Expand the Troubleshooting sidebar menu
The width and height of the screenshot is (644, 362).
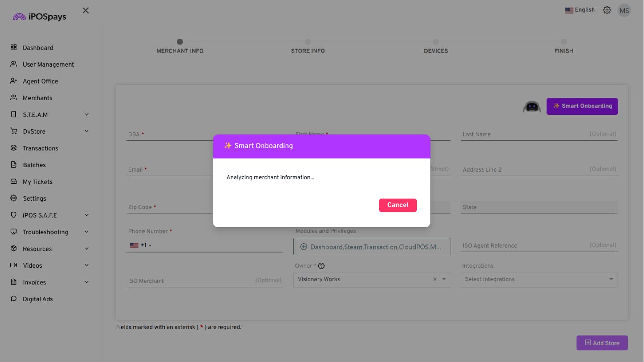(x=86, y=232)
